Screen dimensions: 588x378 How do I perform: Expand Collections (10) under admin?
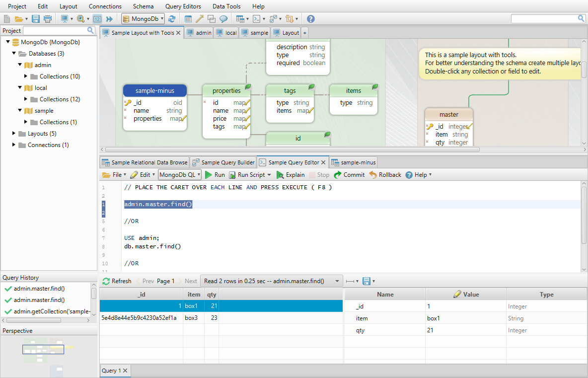point(25,76)
